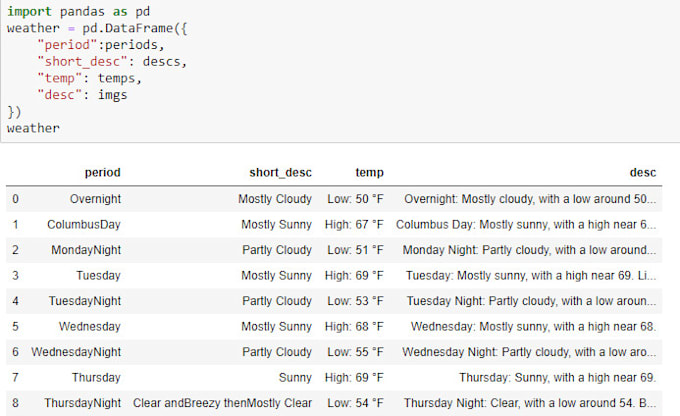Click the 'Thursday: Sunny, with a high' description cell
The width and height of the screenshot is (680, 416).
pos(557,377)
